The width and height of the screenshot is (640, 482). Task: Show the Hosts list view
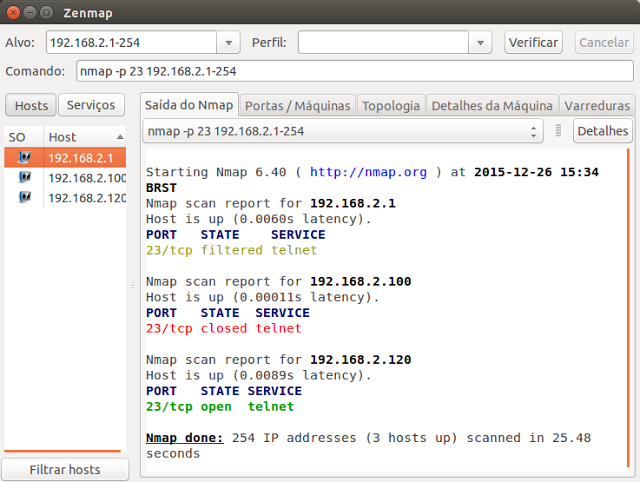(x=31, y=105)
